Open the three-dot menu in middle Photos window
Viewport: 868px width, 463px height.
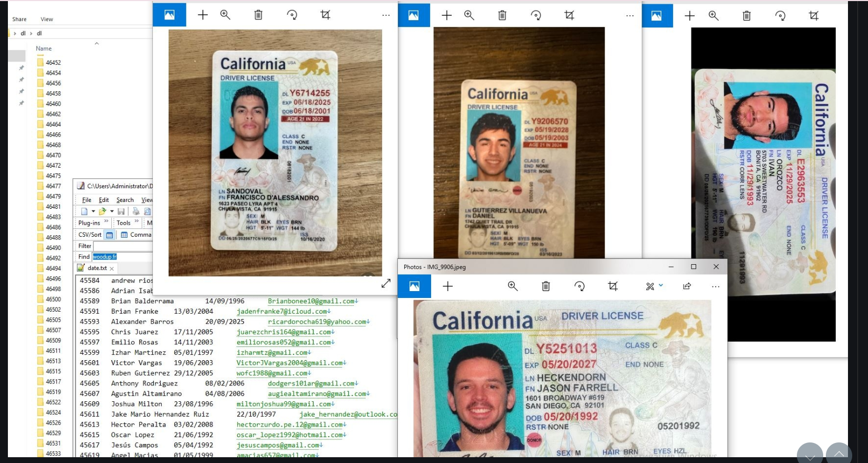click(630, 16)
